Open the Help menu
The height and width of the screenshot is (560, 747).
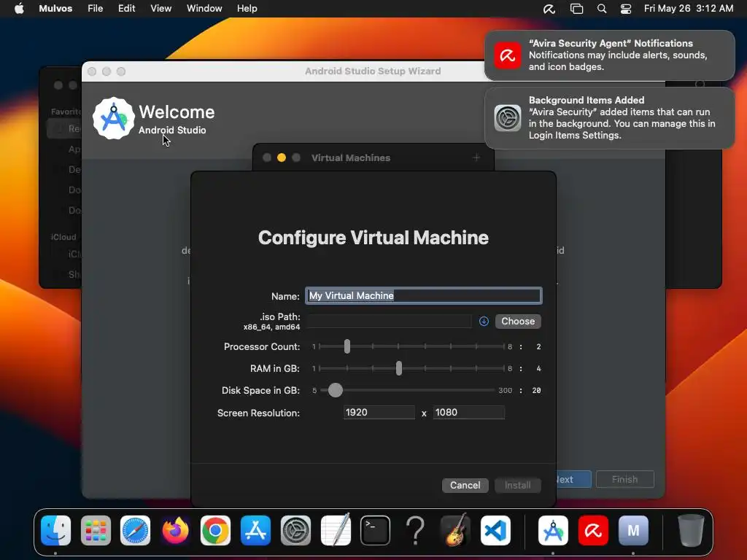point(247,9)
